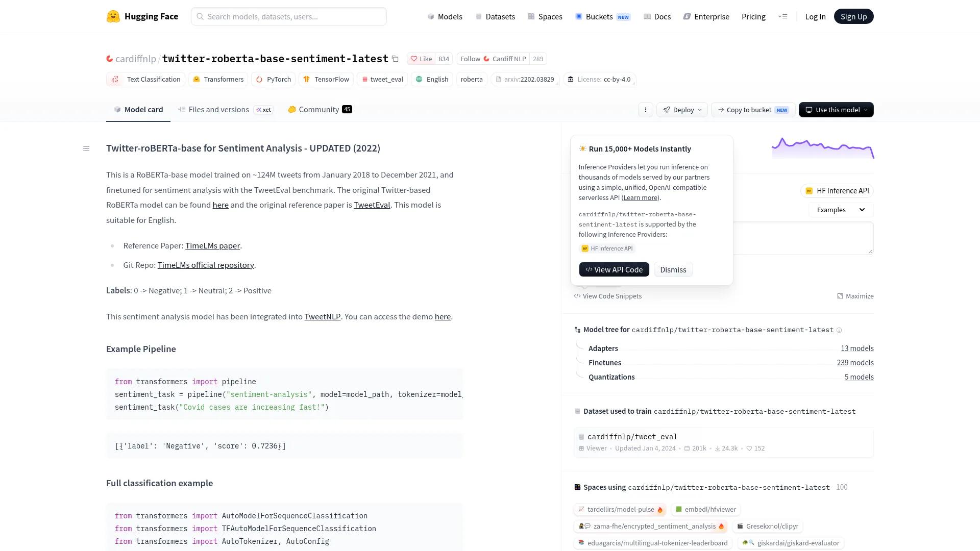Click the inference widget text area
The width and height of the screenshot is (980, 551).
[803, 238]
